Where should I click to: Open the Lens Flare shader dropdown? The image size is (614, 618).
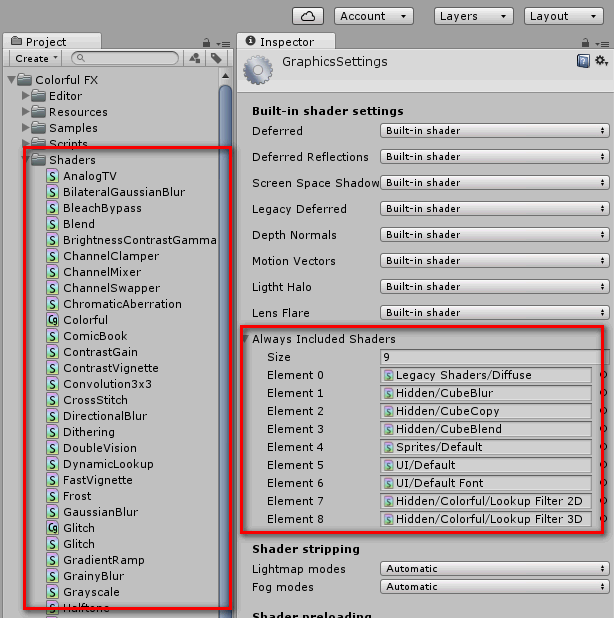coord(495,313)
